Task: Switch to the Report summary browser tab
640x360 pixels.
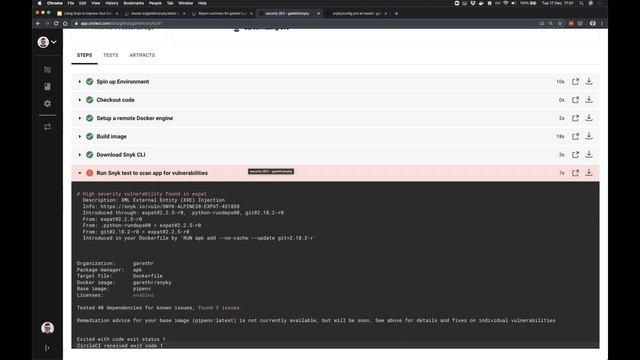Action: point(222,13)
